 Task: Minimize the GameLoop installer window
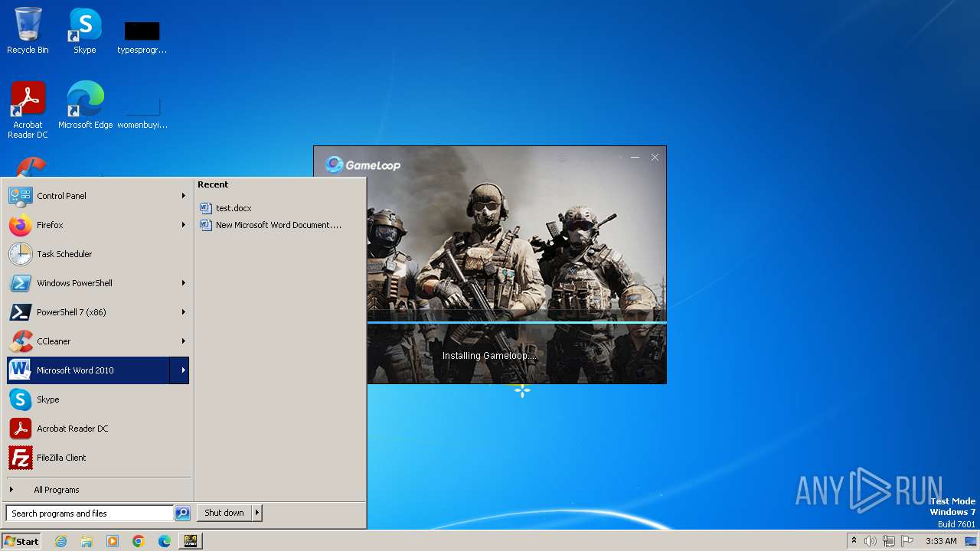coord(635,158)
